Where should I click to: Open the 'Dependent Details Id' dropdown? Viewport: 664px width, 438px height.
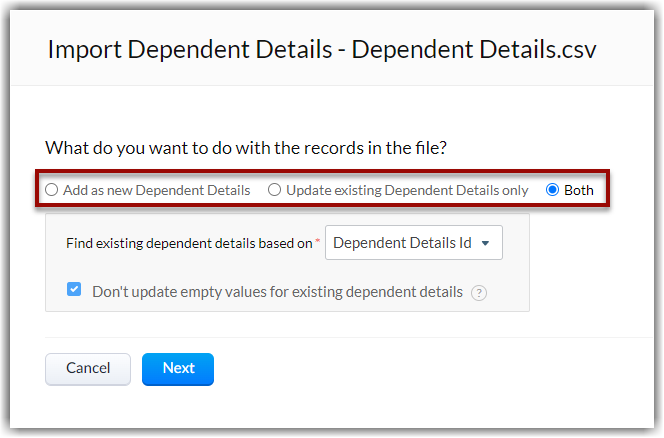click(x=413, y=243)
